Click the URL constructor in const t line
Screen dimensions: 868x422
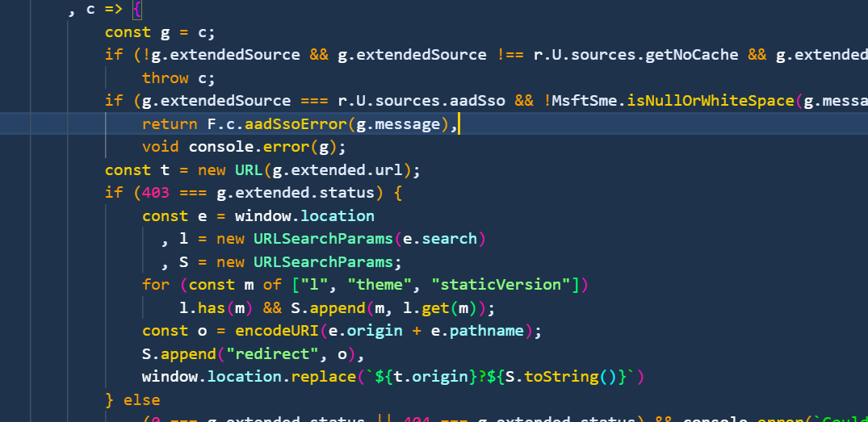249,170
